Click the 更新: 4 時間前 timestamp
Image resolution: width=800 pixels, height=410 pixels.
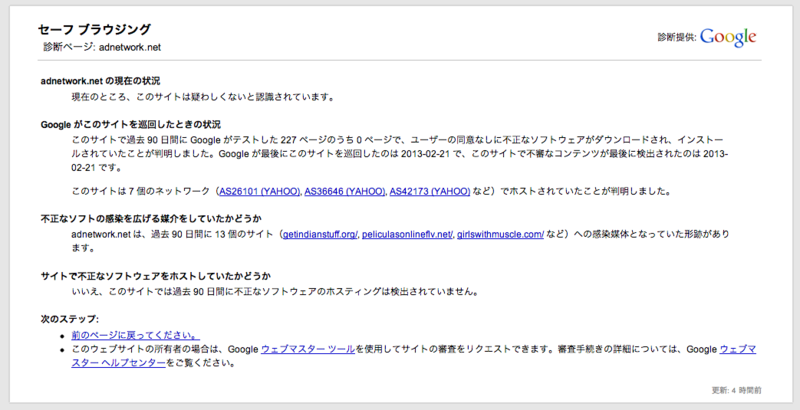737,390
